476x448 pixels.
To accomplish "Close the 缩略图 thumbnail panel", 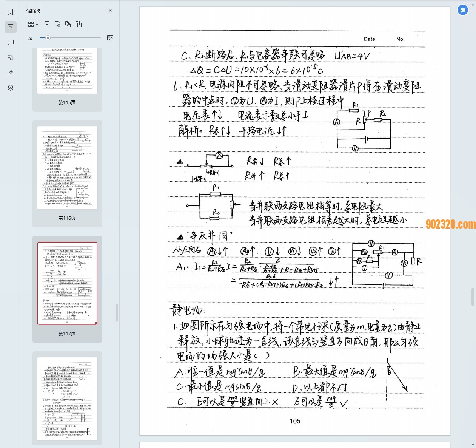I will point(110,11).
